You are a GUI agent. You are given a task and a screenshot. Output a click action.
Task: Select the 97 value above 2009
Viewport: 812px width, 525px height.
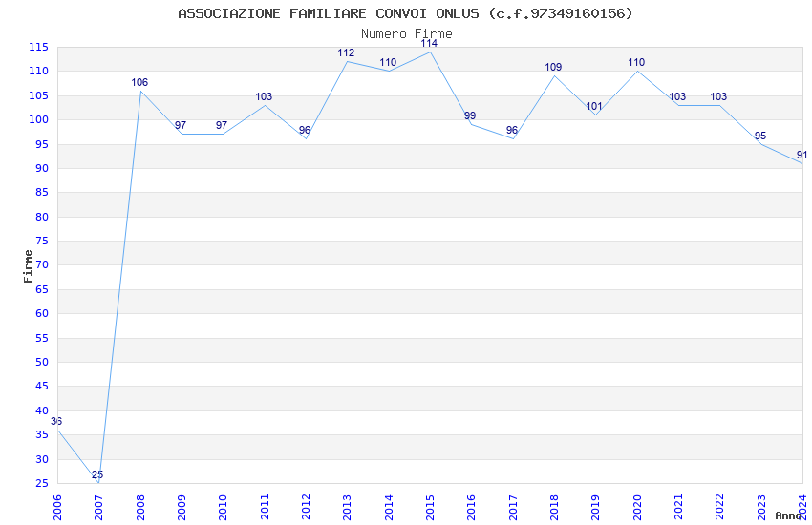[181, 126]
